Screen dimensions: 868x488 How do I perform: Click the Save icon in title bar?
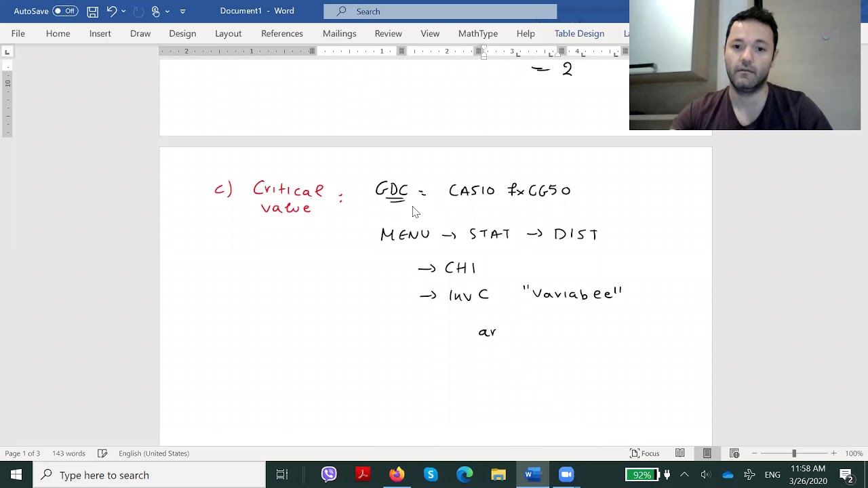(x=92, y=11)
